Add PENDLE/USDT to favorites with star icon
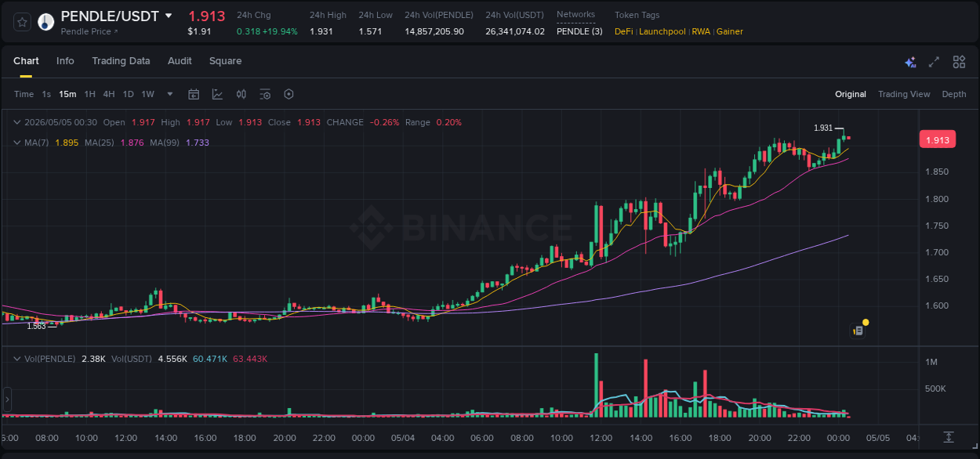980x459 pixels. 22,22
